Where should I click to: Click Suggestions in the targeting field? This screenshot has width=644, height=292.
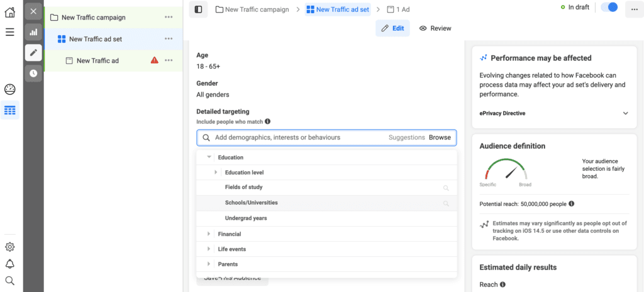[x=406, y=138]
